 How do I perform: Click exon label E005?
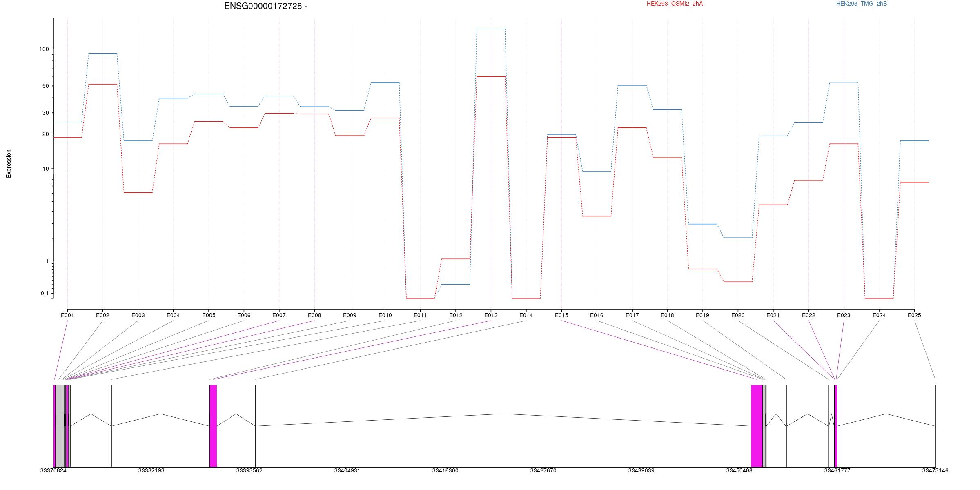pos(209,315)
